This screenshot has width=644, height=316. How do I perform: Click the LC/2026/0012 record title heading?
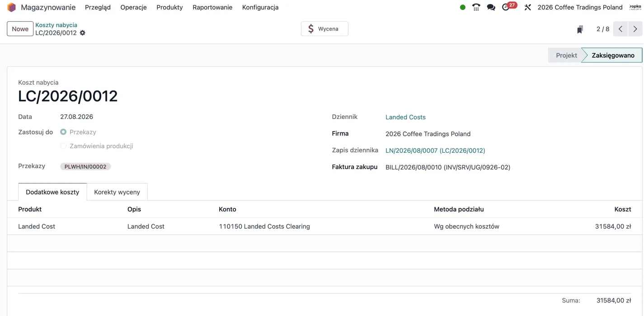click(68, 96)
